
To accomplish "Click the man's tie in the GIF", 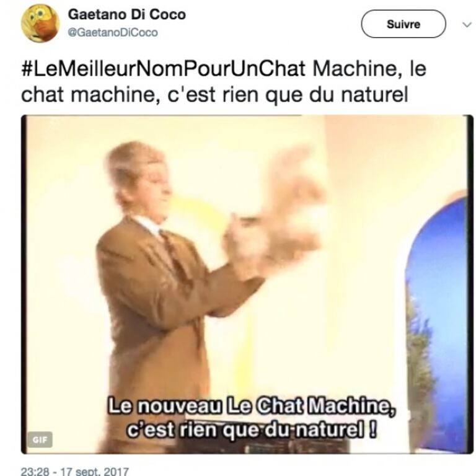I will pos(175,253).
